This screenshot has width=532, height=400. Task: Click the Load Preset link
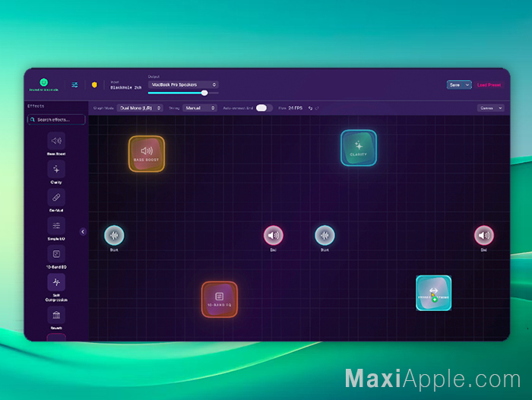tap(489, 85)
